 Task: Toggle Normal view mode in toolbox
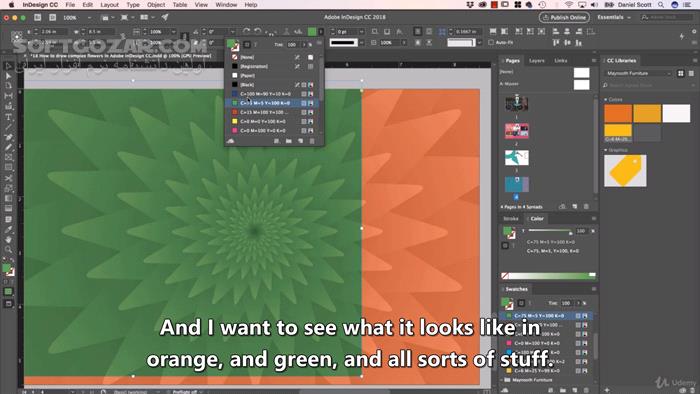tap(8, 291)
